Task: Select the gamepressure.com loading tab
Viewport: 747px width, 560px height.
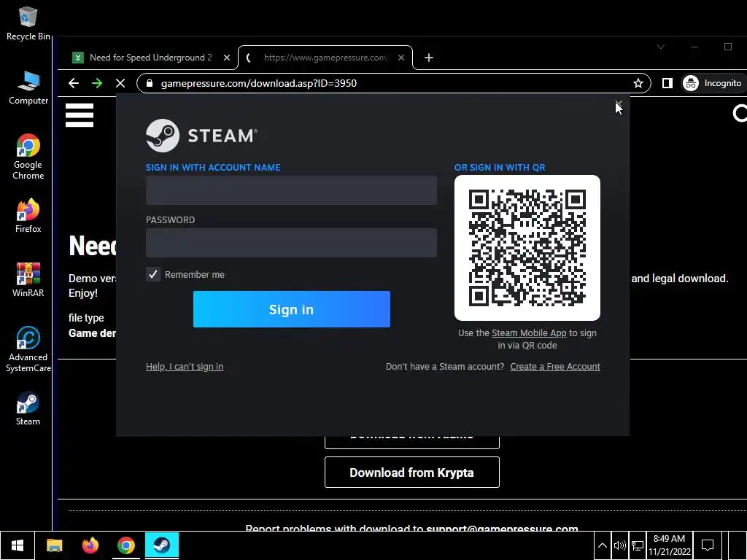Action: click(x=325, y=58)
